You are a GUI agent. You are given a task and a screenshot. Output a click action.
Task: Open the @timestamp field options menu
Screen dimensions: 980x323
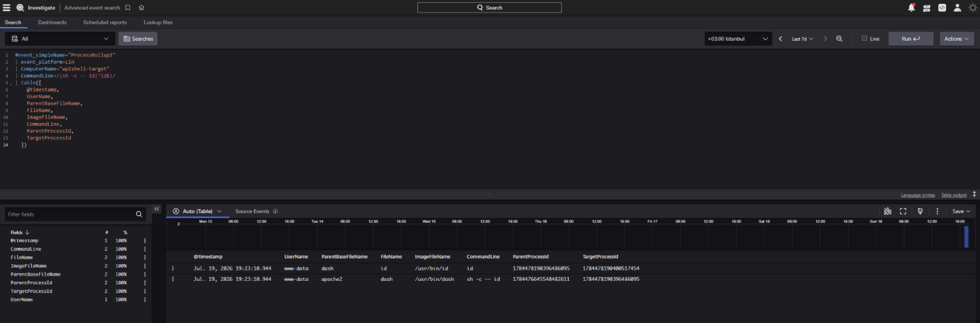[x=145, y=241]
